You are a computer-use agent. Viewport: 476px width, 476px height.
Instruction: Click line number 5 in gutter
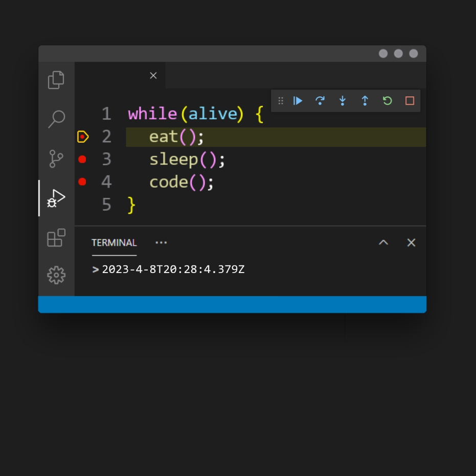pyautogui.click(x=106, y=205)
